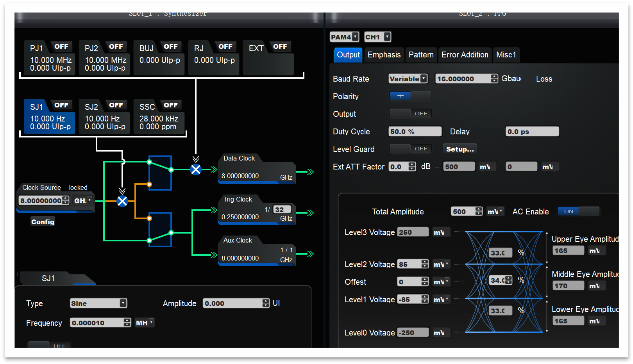The height and width of the screenshot is (364, 633).
Task: Click the Data Clock output arrow
Action: [310, 172]
